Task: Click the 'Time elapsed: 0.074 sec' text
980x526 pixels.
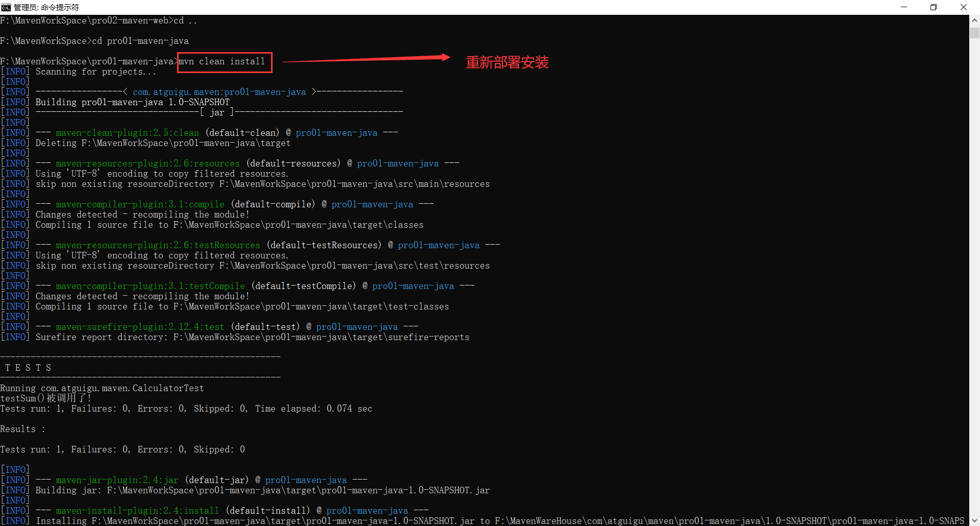Action: point(314,409)
